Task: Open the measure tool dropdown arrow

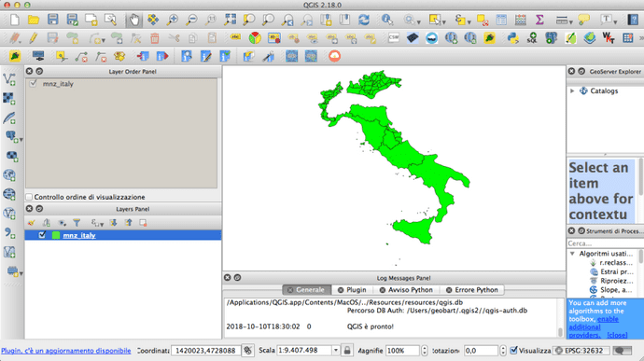Action: click(x=570, y=21)
